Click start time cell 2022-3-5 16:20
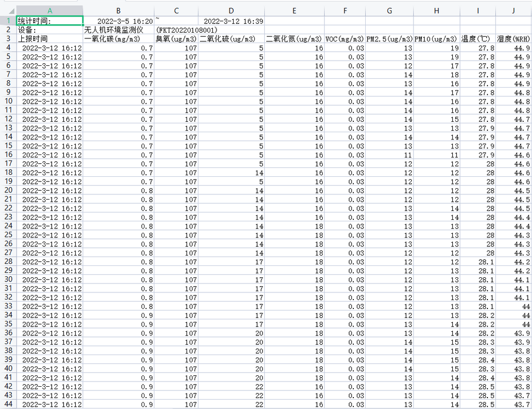Image resolution: width=532 pixels, height=409 pixels. pyautogui.click(x=119, y=21)
